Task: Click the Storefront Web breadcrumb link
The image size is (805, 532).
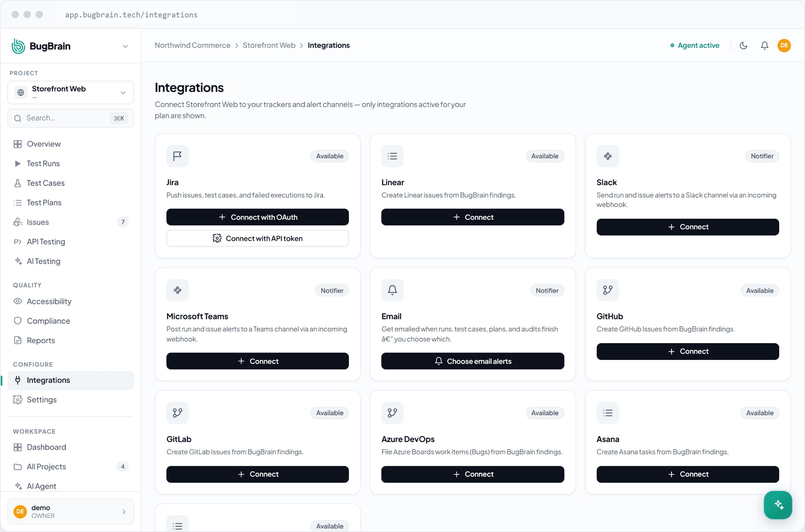Action: (x=269, y=46)
